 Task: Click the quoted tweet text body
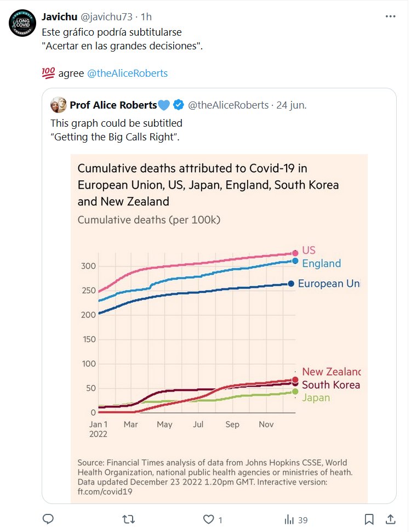(116, 129)
